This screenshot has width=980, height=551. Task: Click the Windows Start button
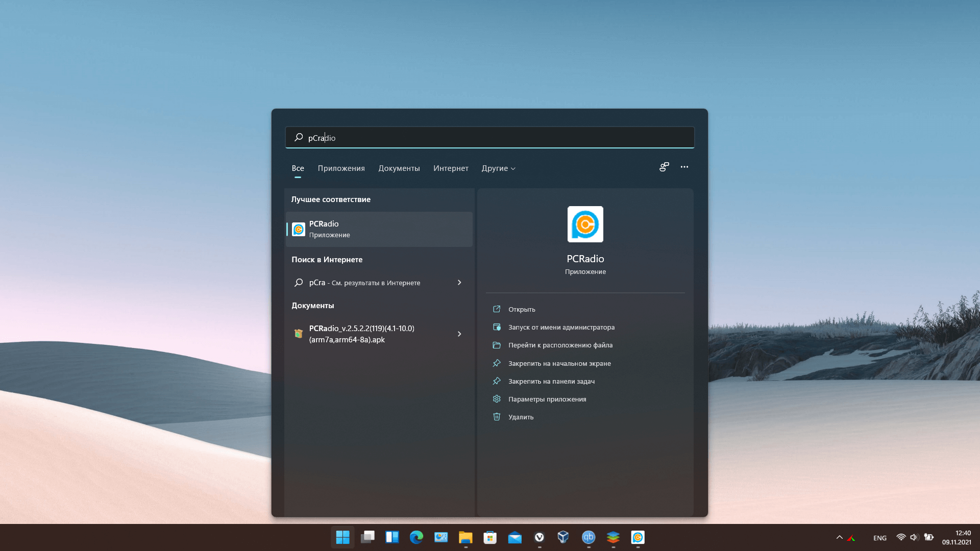342,537
